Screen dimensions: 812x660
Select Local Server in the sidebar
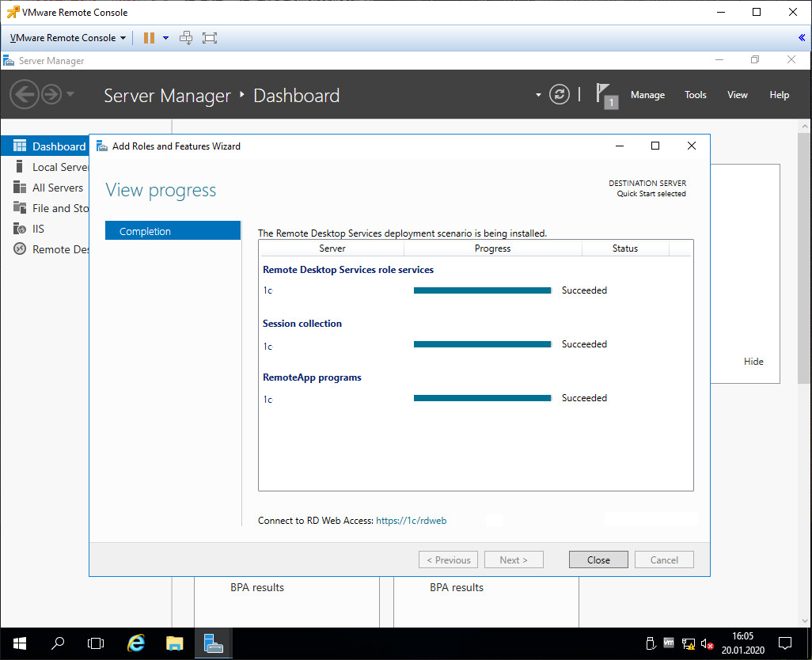[45, 167]
